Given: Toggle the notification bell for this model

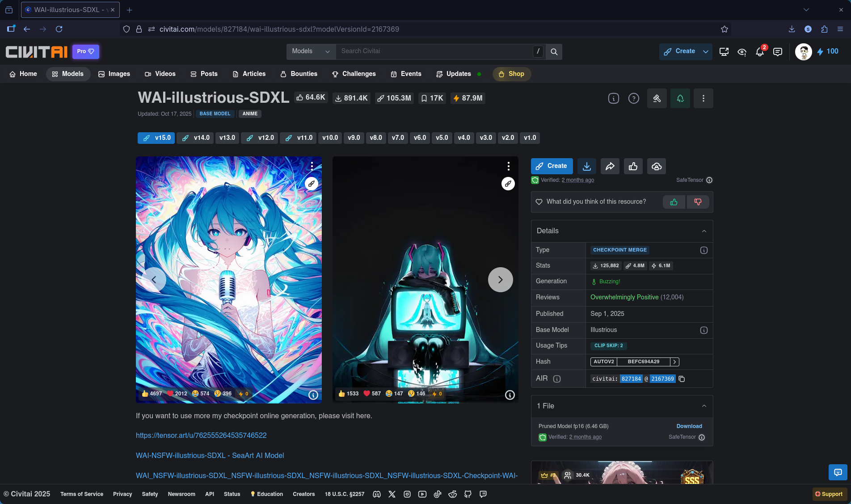Looking at the screenshot, I should pyautogui.click(x=680, y=98).
